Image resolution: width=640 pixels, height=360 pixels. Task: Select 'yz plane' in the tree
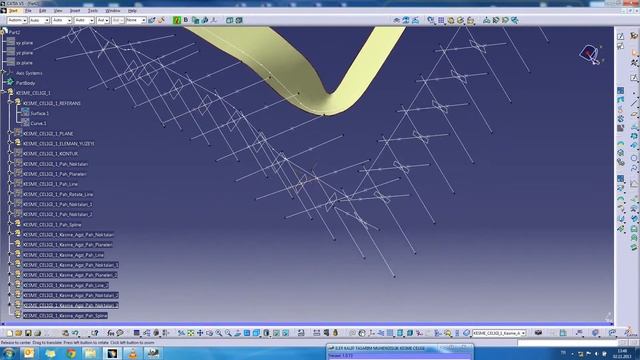[24, 53]
